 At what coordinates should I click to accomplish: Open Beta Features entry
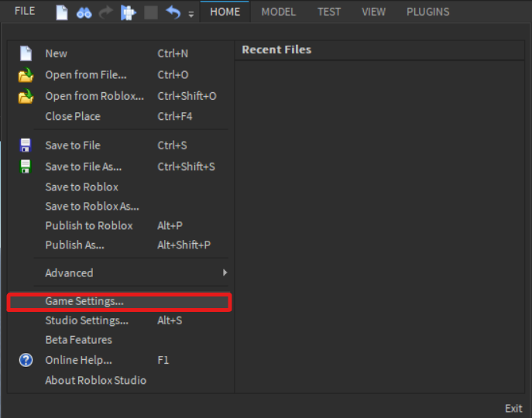(119, 340)
